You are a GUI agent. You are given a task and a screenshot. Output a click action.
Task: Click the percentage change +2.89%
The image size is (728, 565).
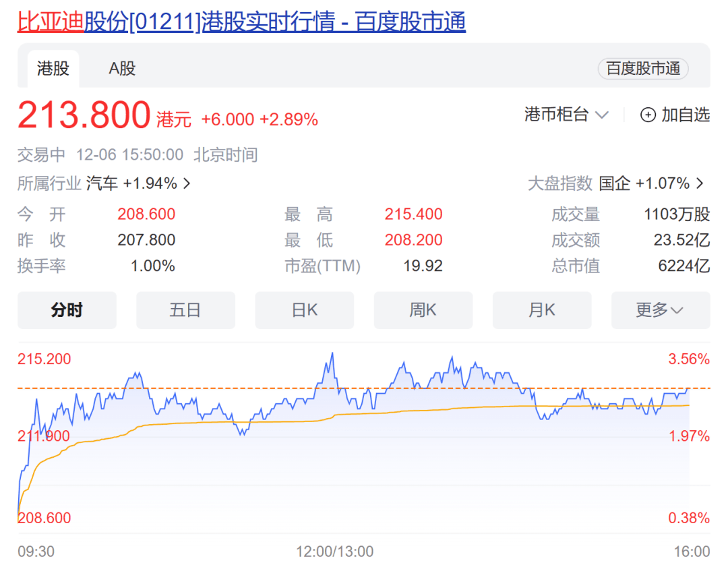point(289,120)
